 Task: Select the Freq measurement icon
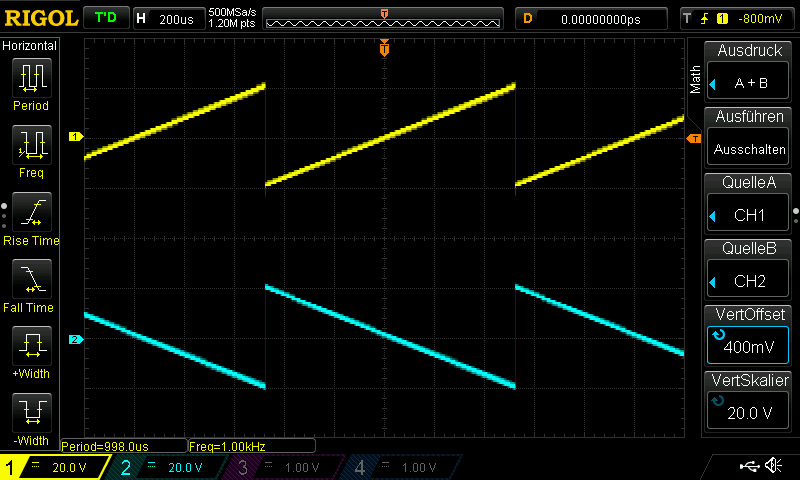point(32,144)
